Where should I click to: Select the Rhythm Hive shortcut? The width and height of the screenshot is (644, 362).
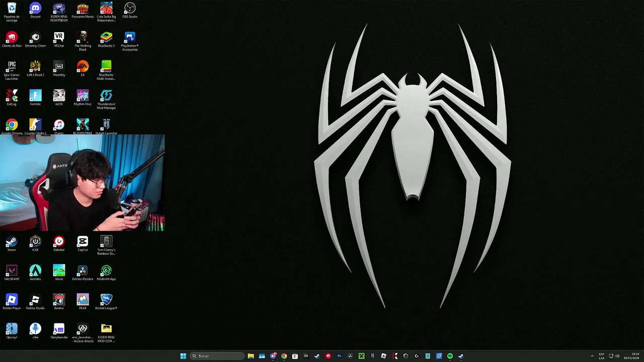83,98
